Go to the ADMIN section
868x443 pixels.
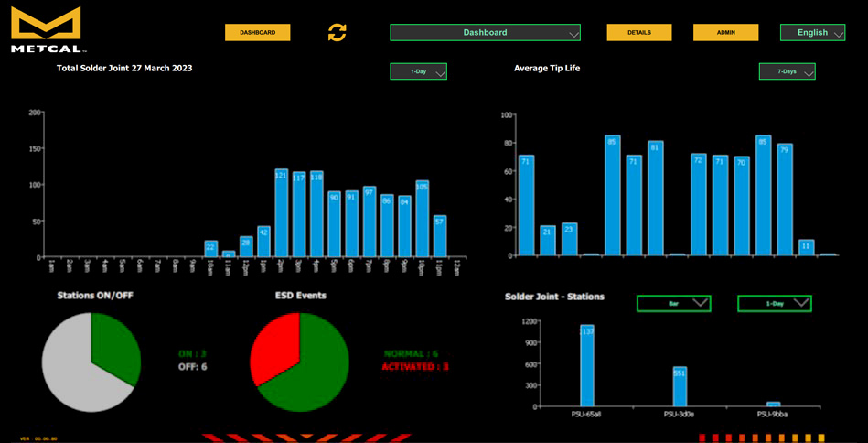[725, 33]
